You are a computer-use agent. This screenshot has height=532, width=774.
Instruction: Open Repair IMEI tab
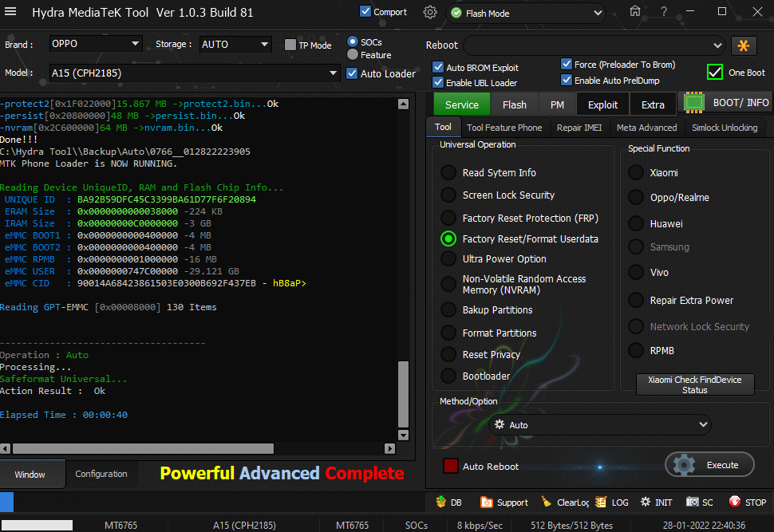[x=579, y=128]
